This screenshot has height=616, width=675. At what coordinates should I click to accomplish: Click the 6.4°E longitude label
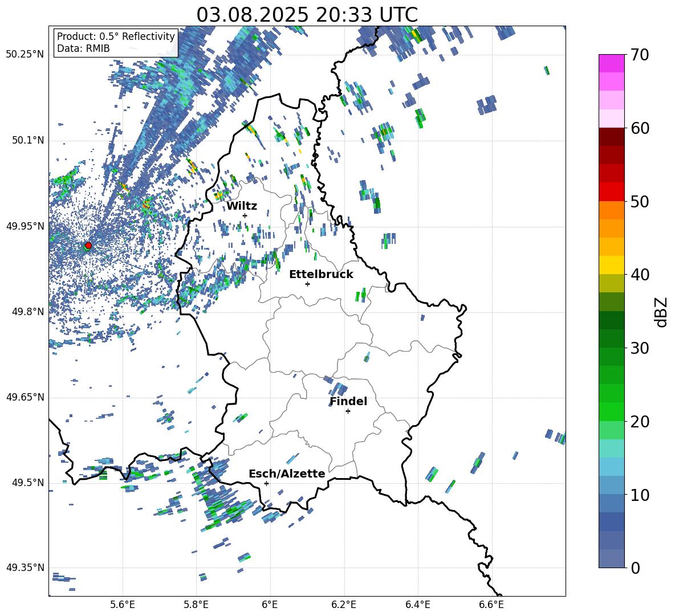tap(417, 605)
